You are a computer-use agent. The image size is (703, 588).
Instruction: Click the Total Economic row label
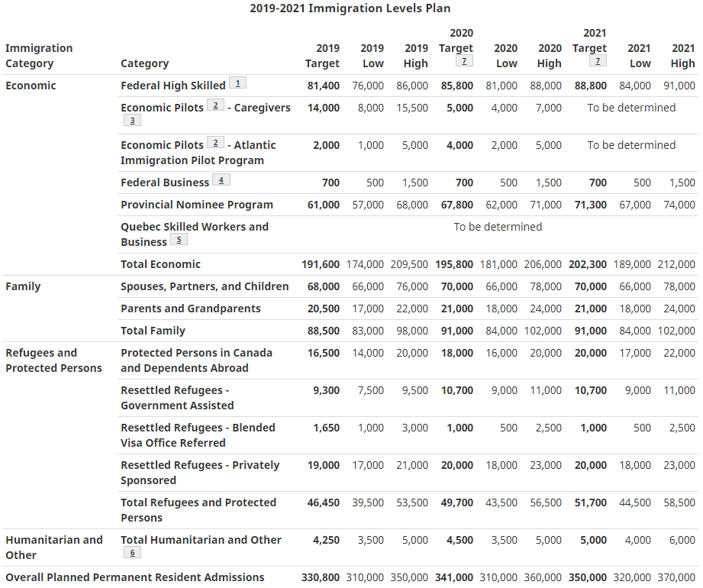click(160, 265)
